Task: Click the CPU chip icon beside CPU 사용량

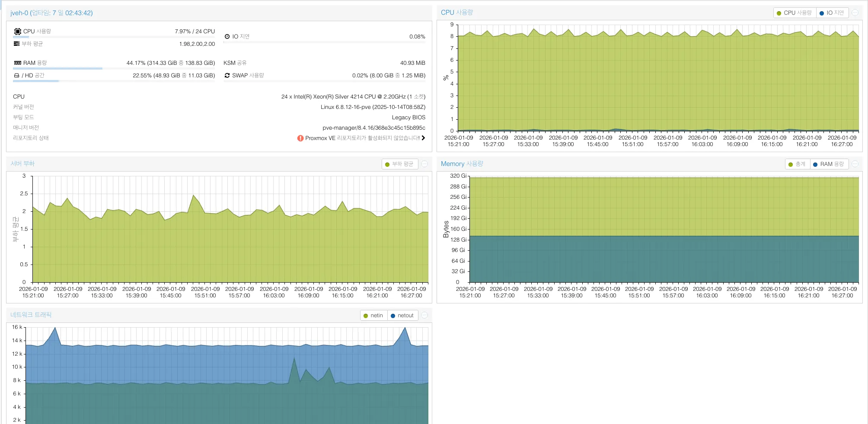Action: pyautogui.click(x=17, y=32)
